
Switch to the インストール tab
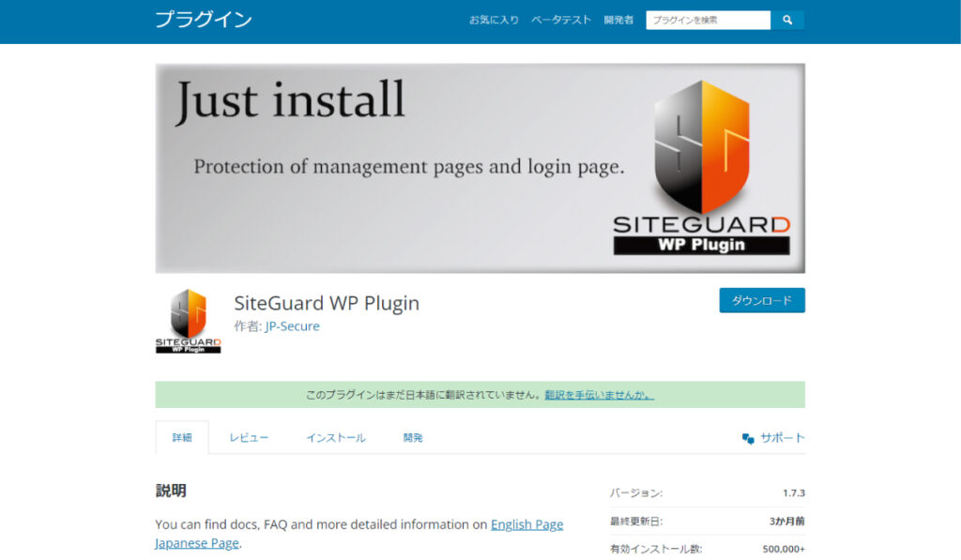[336, 437]
